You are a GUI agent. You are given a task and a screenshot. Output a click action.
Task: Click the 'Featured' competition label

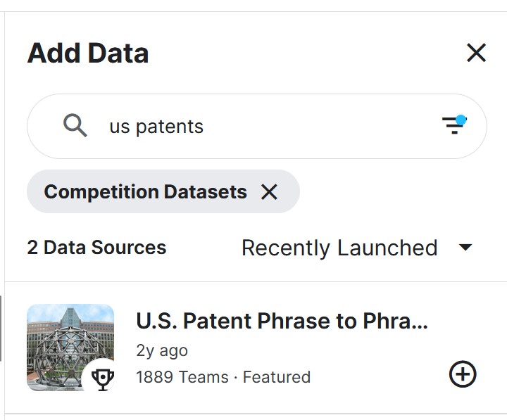[277, 377]
